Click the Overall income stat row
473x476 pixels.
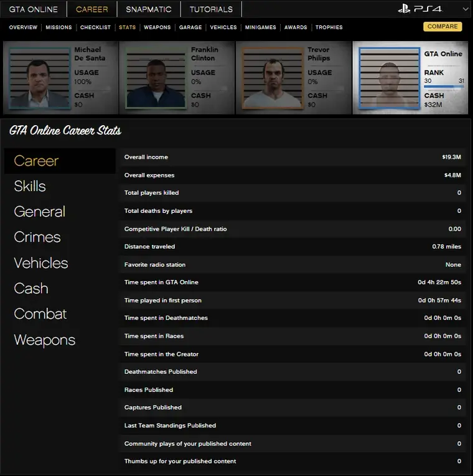293,157
